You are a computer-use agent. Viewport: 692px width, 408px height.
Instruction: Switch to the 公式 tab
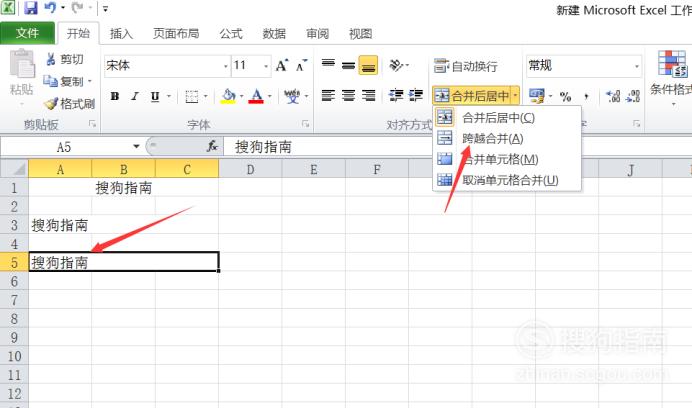point(231,34)
